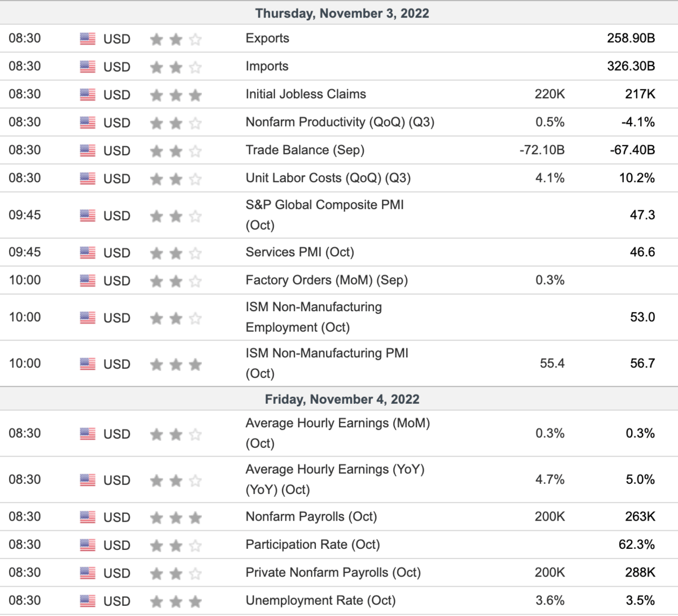
Task: Click the star rating for Participation Rate (Oct)
Action: coord(176,545)
